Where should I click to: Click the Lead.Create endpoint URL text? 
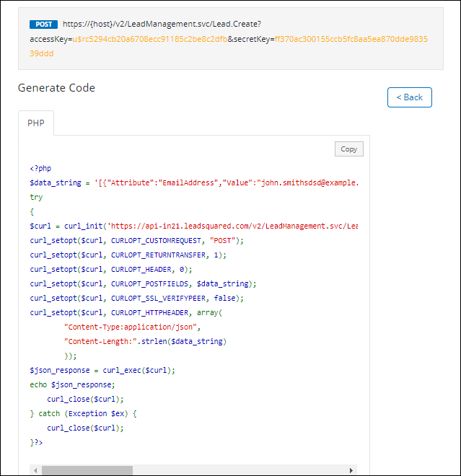[x=162, y=24]
